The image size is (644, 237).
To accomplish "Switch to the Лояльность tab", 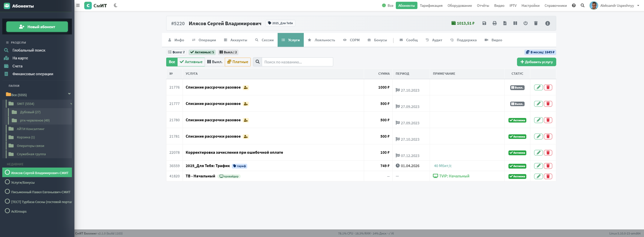I will pyautogui.click(x=321, y=40).
